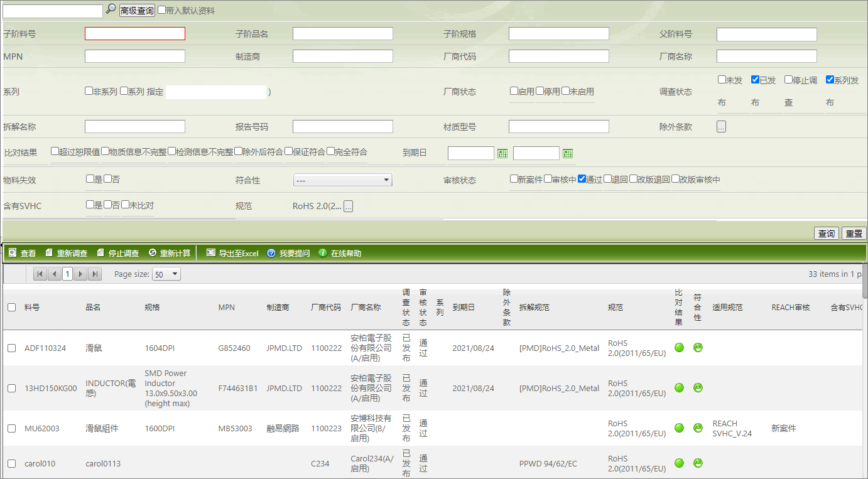Click green 比对结果 dot for ADF110324

(x=679, y=348)
